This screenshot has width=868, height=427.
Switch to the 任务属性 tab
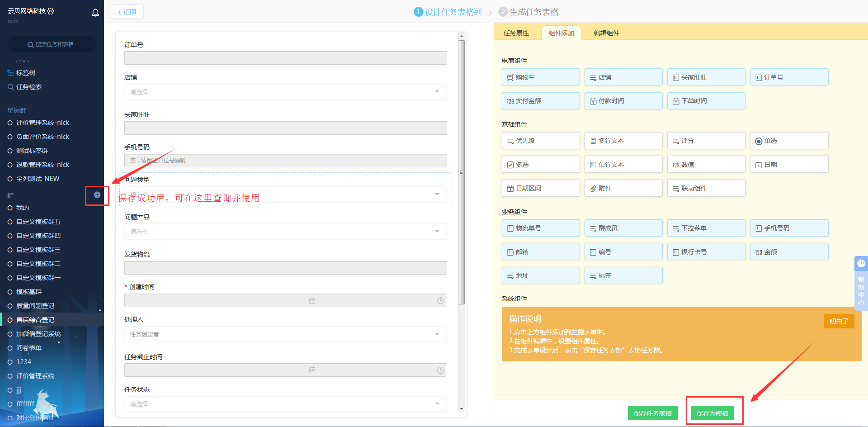point(516,33)
